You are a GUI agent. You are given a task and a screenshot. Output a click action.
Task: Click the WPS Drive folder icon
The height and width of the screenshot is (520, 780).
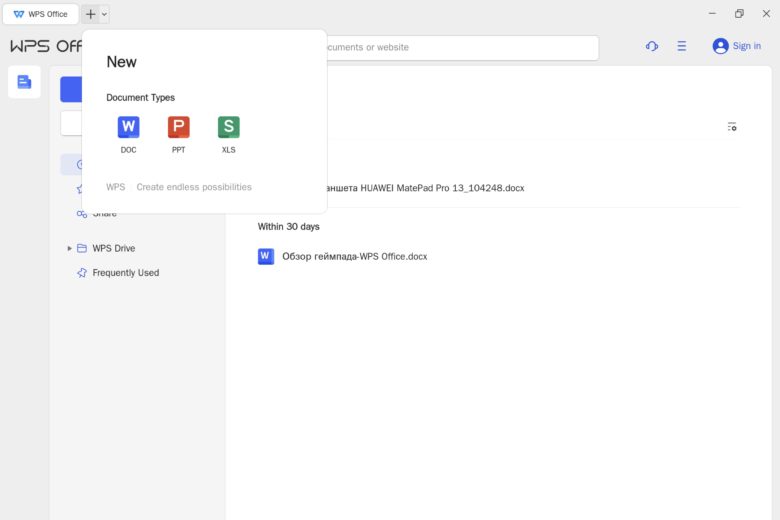pyautogui.click(x=82, y=248)
